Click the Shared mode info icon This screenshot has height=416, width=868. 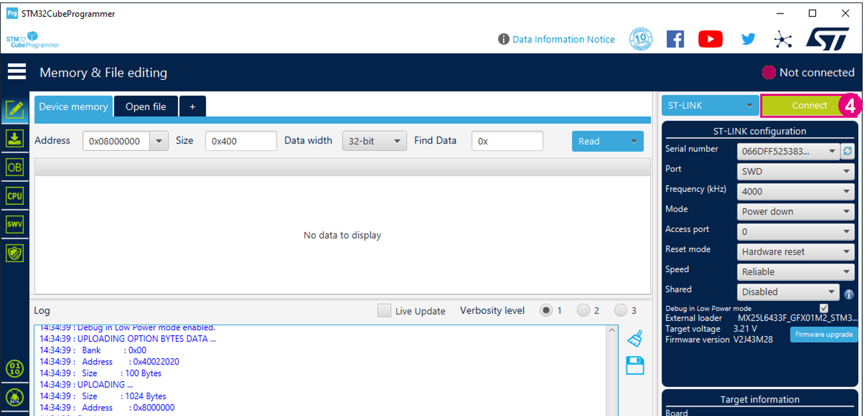coord(849,294)
